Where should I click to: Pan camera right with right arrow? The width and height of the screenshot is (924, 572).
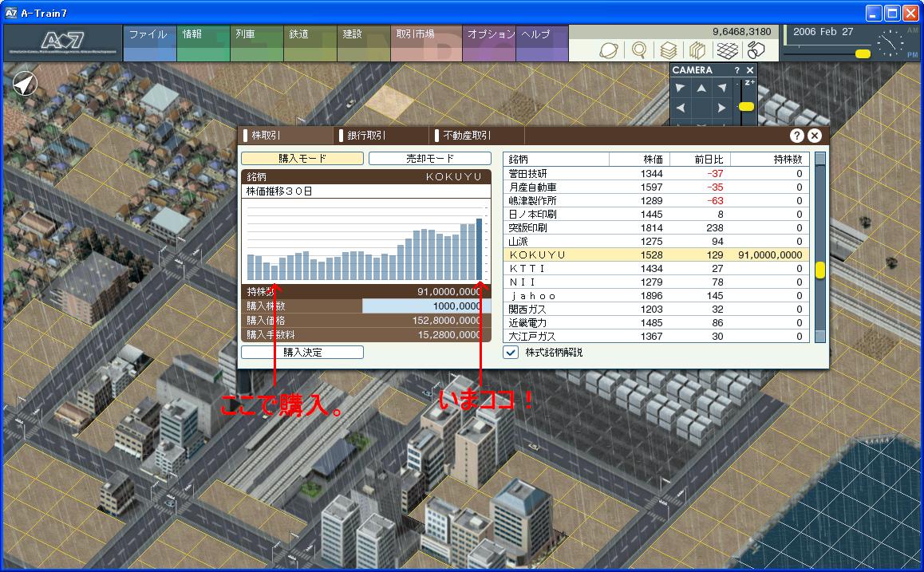point(722,108)
